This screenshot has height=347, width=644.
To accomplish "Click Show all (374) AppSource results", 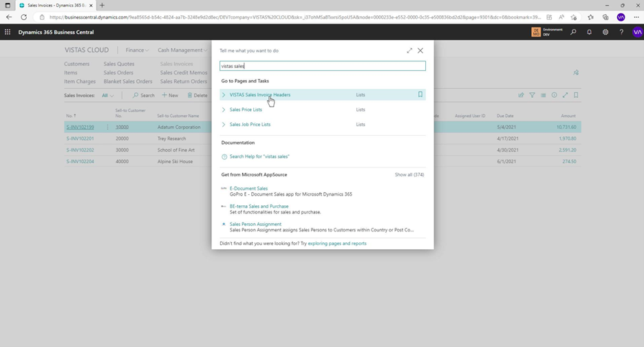I will [x=409, y=175].
